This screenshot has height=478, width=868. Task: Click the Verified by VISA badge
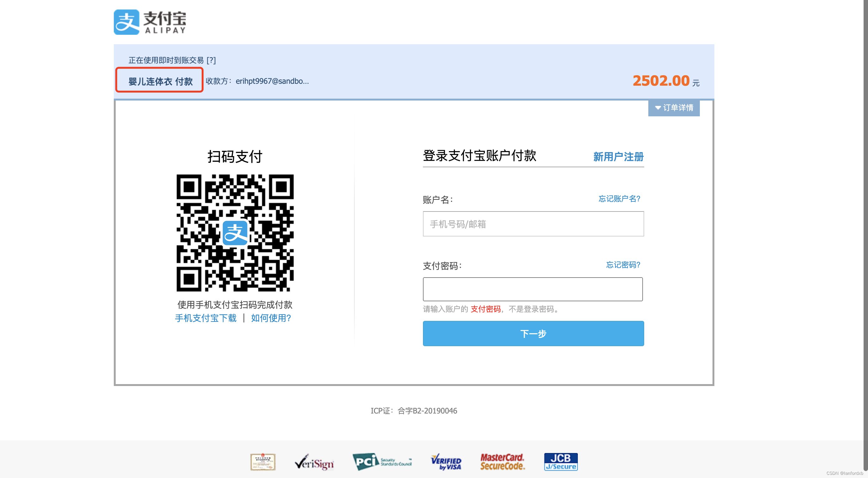(446, 462)
